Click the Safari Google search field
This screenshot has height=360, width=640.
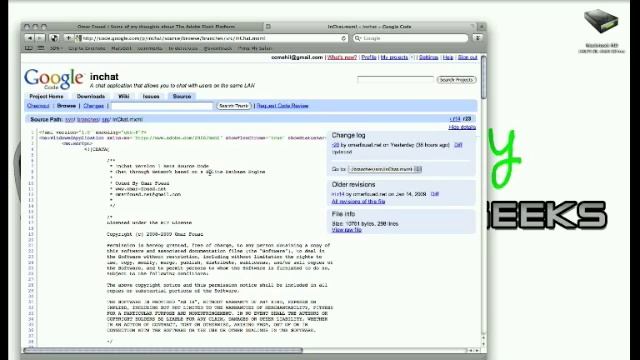[x=411, y=38]
